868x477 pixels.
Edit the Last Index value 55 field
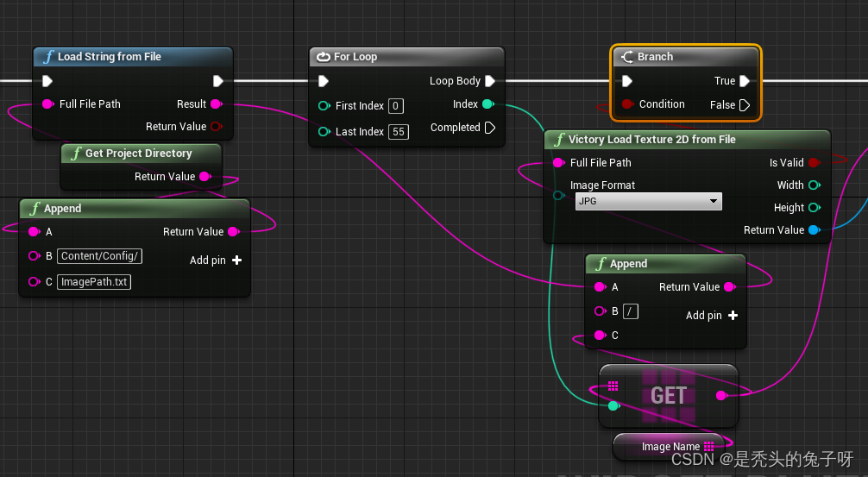click(399, 132)
